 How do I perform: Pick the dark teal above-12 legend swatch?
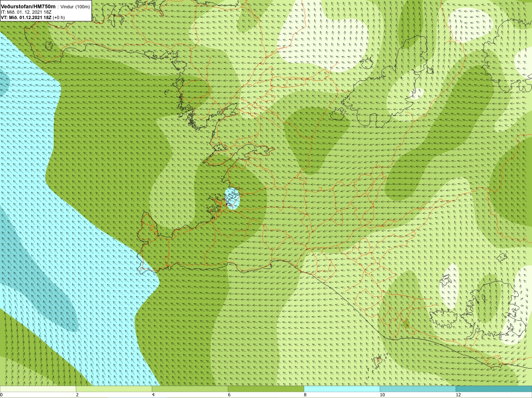coord(494,389)
